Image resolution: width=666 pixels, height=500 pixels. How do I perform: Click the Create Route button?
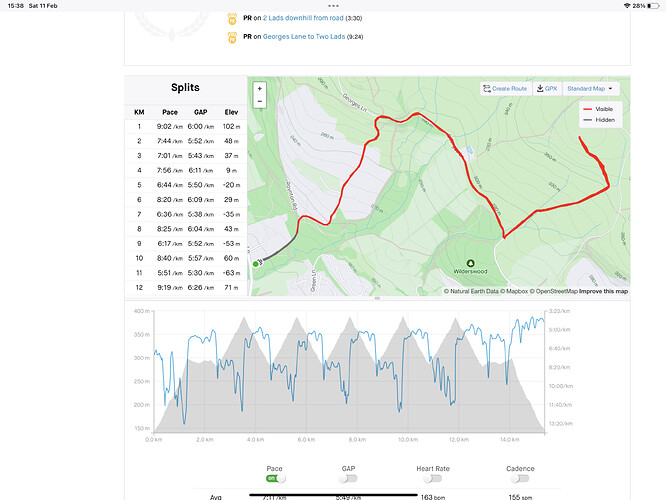click(x=505, y=89)
